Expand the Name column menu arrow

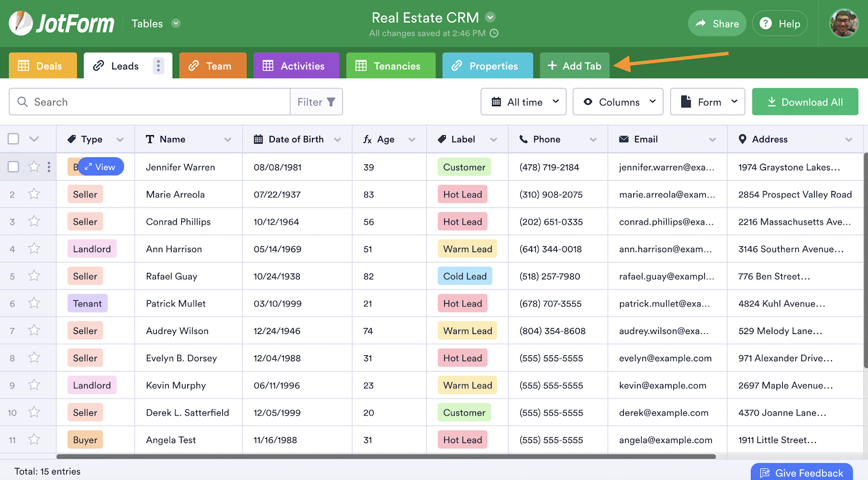coord(228,139)
